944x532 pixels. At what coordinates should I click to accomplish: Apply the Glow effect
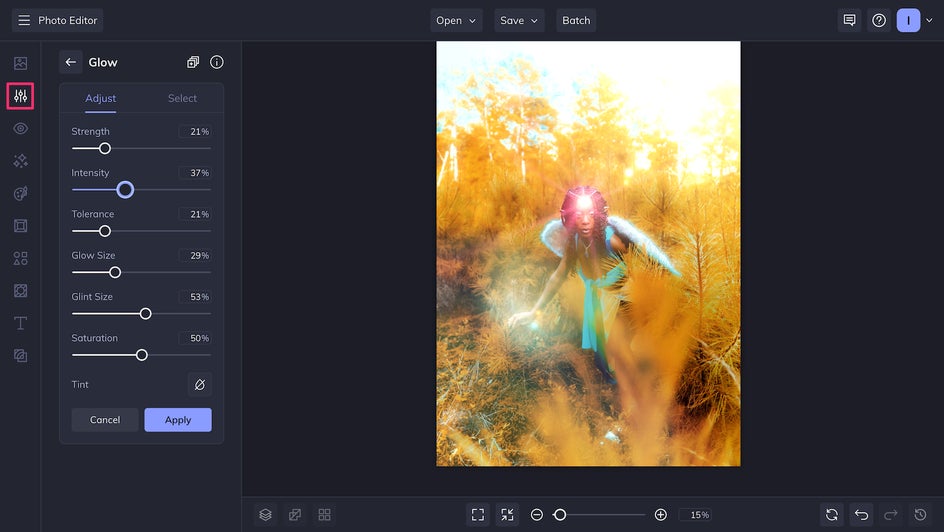178,420
